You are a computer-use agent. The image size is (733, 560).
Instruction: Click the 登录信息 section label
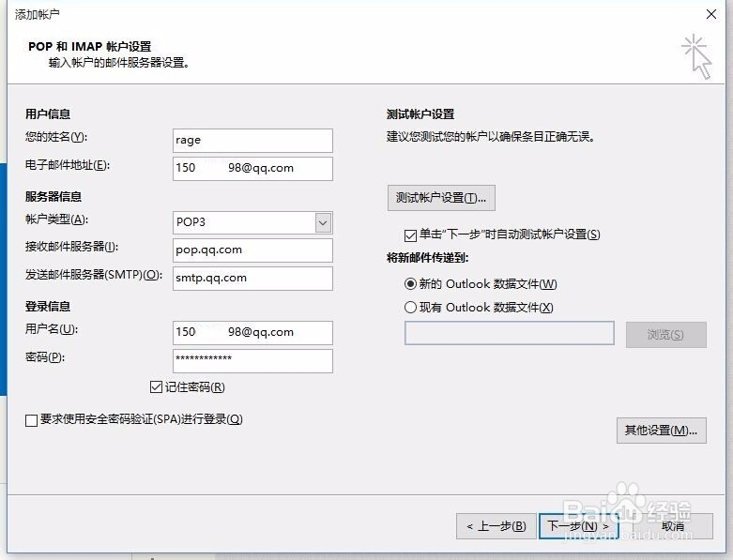click(48, 307)
